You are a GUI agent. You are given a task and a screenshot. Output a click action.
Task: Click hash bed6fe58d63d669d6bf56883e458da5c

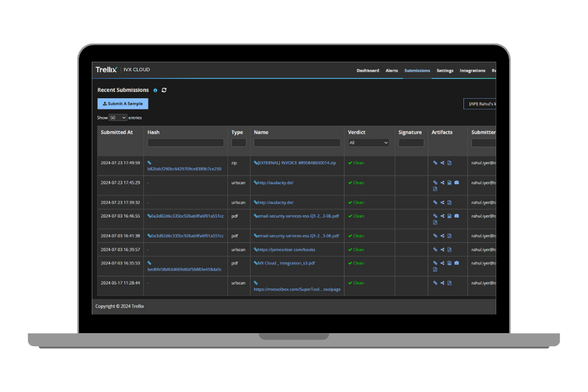pyautogui.click(x=185, y=269)
